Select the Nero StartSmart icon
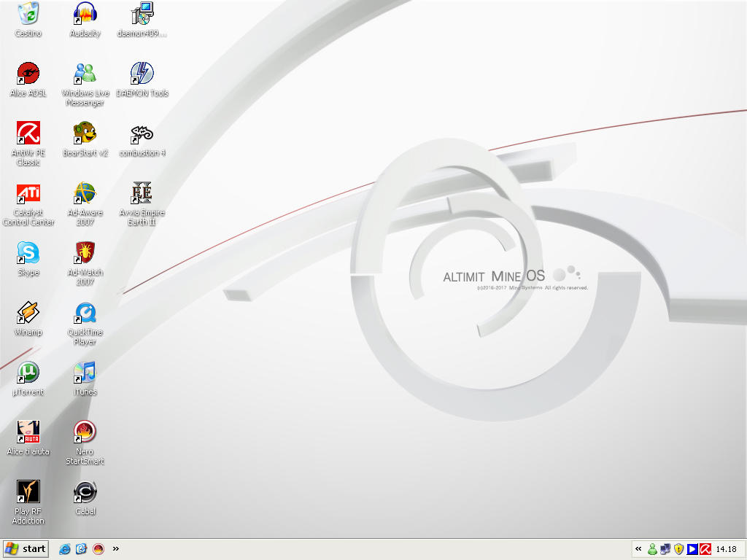 (85, 432)
